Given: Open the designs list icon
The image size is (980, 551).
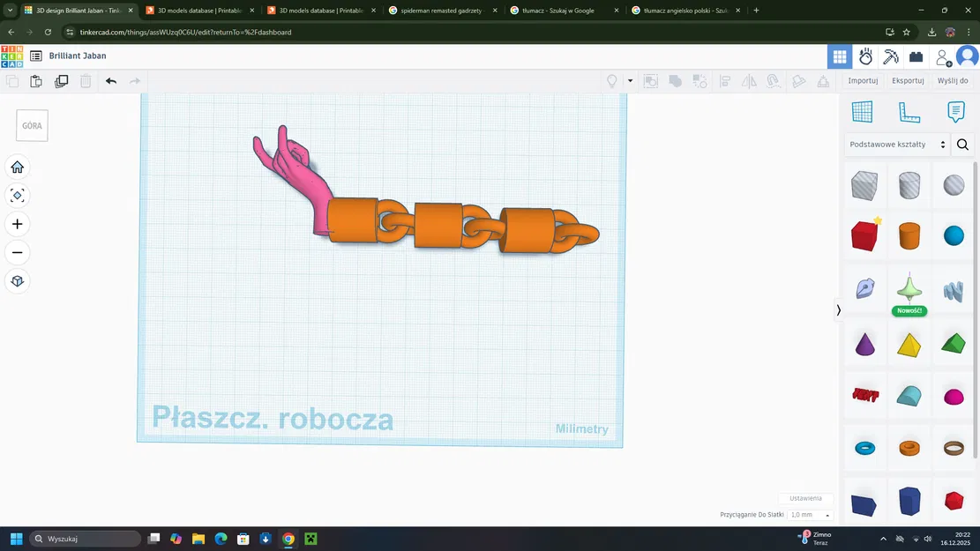Looking at the screenshot, I should pyautogui.click(x=36, y=56).
